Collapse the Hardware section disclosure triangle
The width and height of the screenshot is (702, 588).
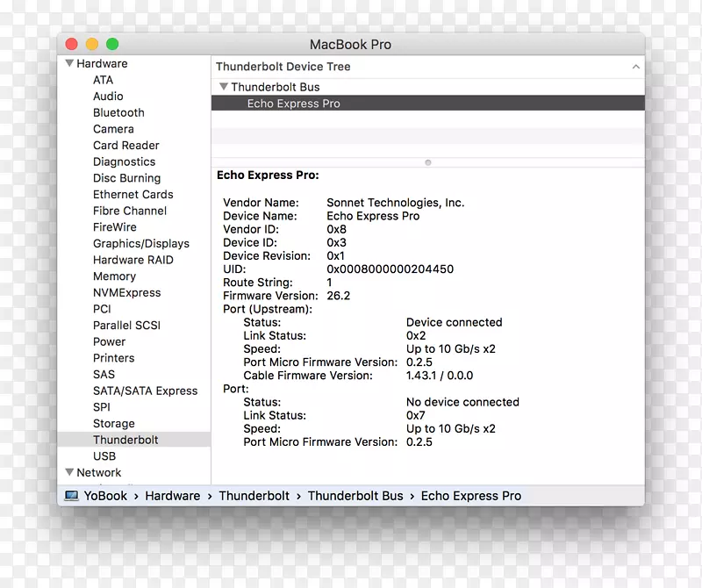69,62
